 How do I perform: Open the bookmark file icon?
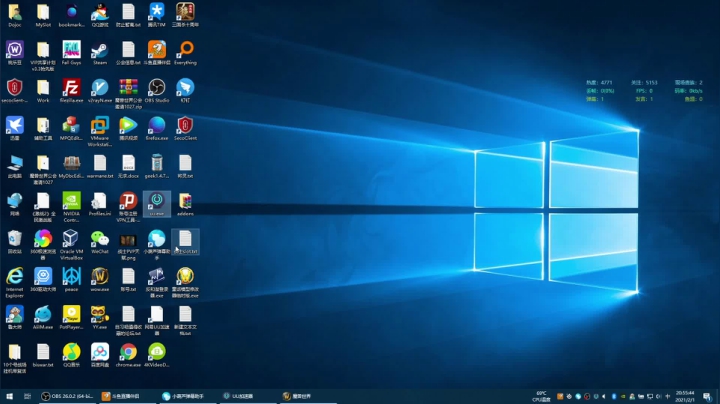pyautogui.click(x=71, y=15)
